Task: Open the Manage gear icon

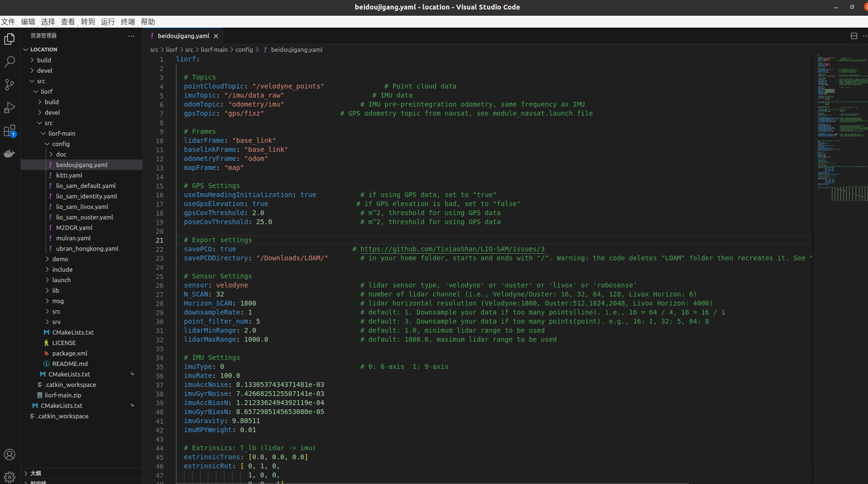Action: pos(10,476)
